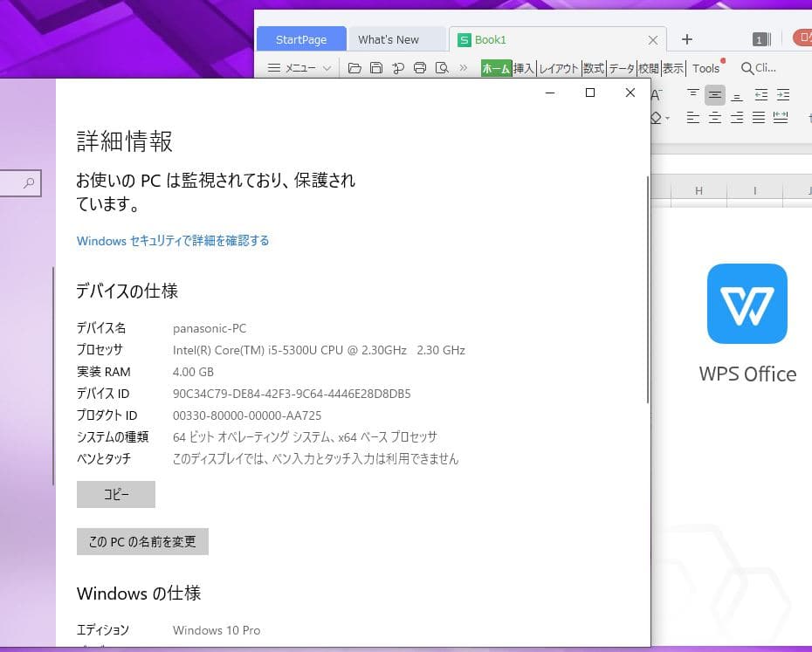Expand the メニュー dropdown arrow

327,68
